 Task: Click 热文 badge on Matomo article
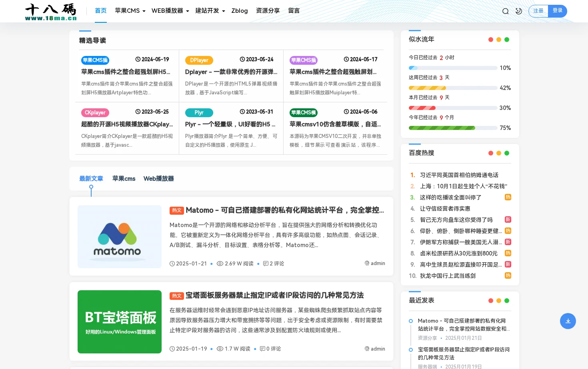[176, 211]
